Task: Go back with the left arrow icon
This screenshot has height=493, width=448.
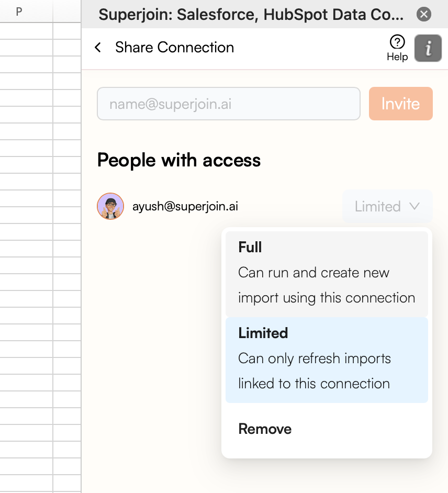Action: pyautogui.click(x=98, y=48)
